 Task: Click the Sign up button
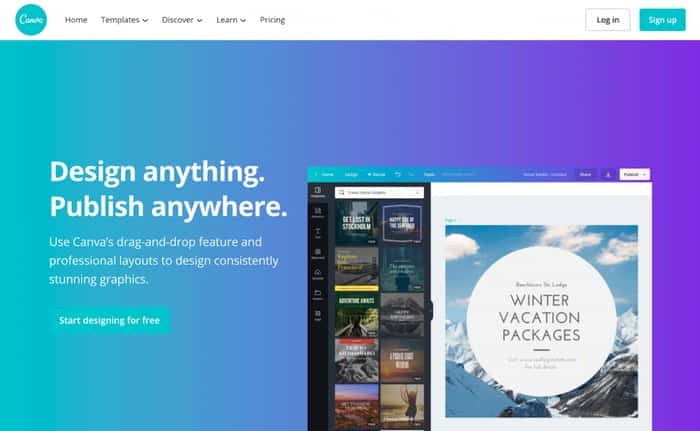[x=662, y=20]
